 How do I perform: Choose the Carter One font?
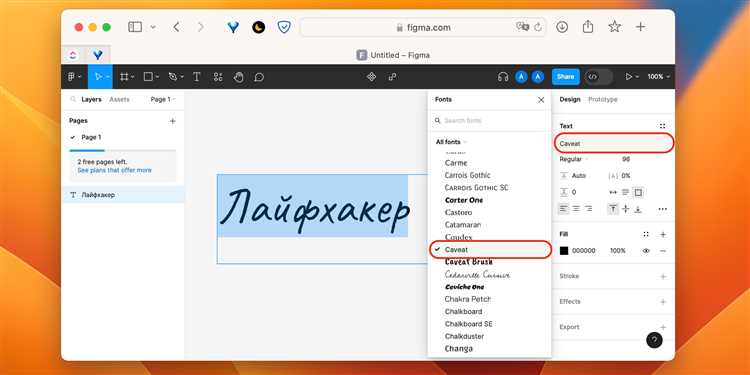point(464,200)
